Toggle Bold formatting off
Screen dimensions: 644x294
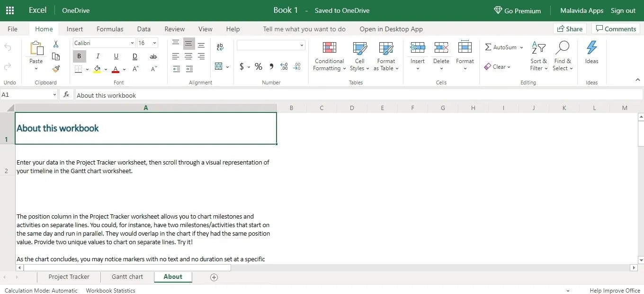79,56
